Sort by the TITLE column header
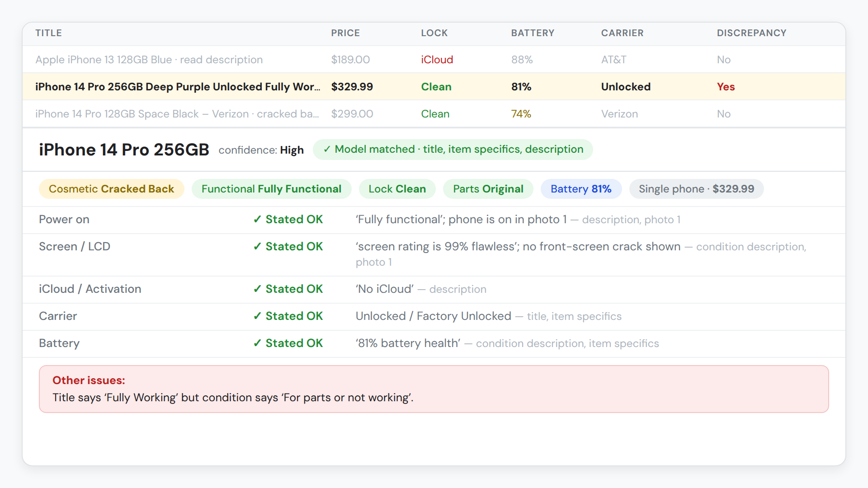 (x=49, y=33)
